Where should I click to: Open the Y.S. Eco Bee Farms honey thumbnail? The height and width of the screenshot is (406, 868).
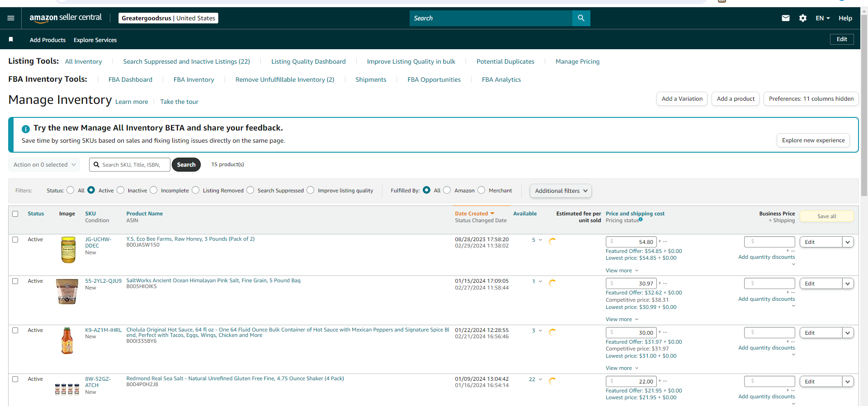coord(68,250)
